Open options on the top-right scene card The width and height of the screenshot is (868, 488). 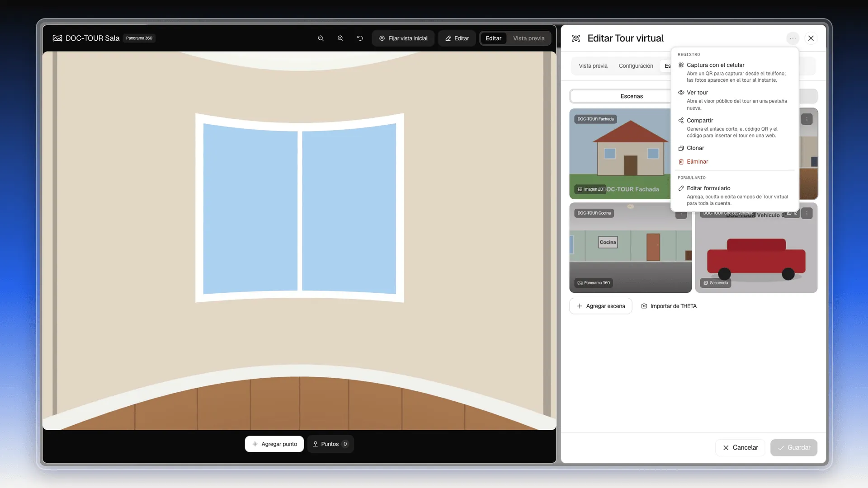tap(807, 119)
